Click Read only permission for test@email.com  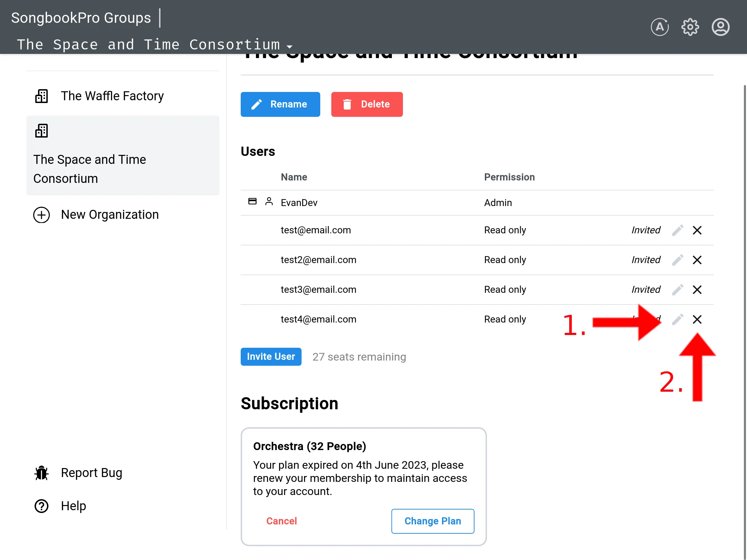tap(505, 230)
